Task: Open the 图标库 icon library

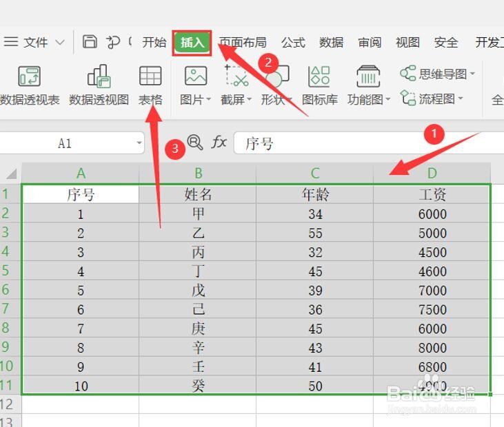Action: pyautogui.click(x=319, y=85)
